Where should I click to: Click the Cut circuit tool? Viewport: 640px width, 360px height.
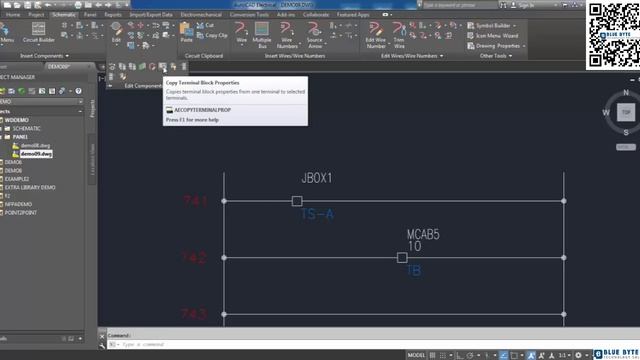(x=205, y=25)
